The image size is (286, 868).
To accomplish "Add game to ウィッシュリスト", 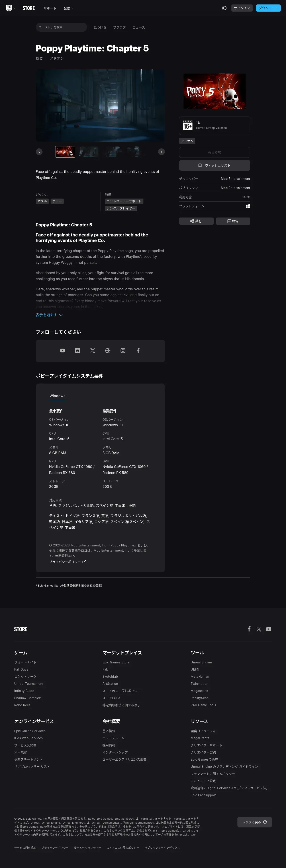I will 214,165.
